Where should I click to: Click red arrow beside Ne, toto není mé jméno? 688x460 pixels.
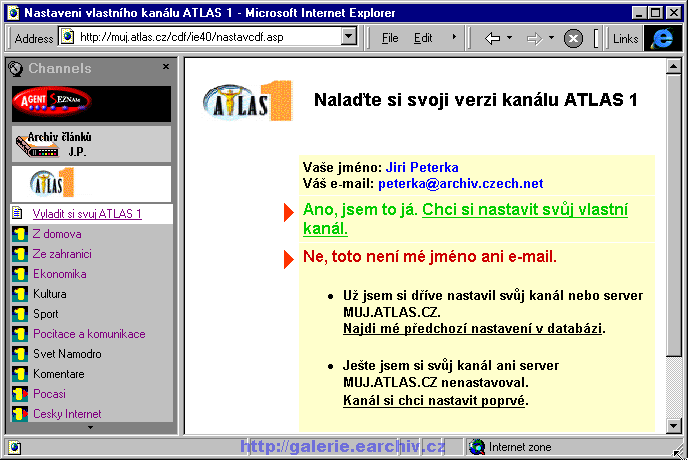click(289, 259)
